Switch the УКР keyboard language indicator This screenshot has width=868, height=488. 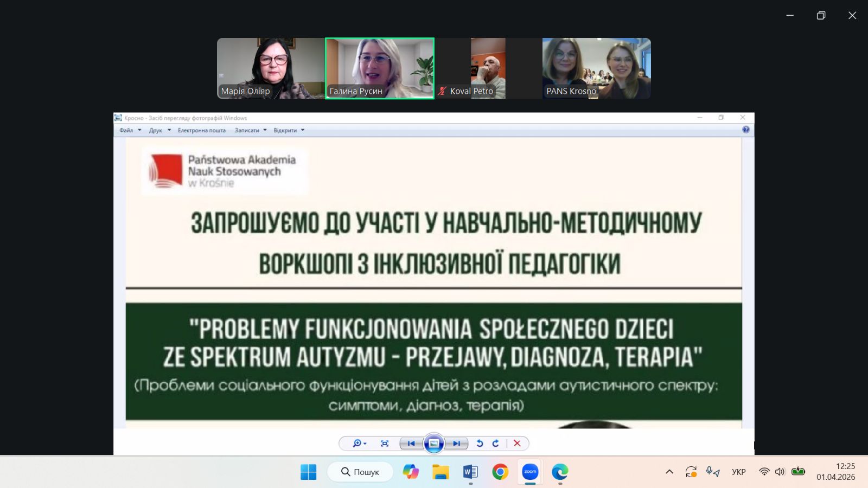[738, 472]
